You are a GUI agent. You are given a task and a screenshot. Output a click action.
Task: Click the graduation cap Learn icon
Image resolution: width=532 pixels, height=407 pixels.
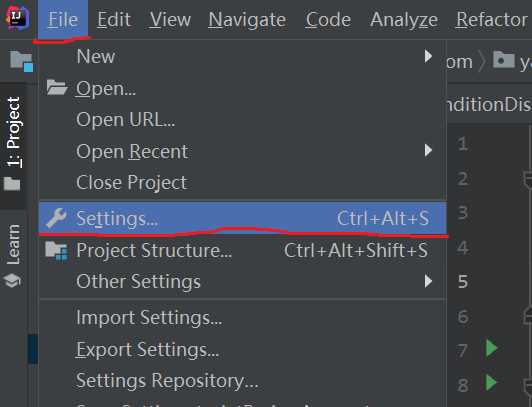click(13, 281)
